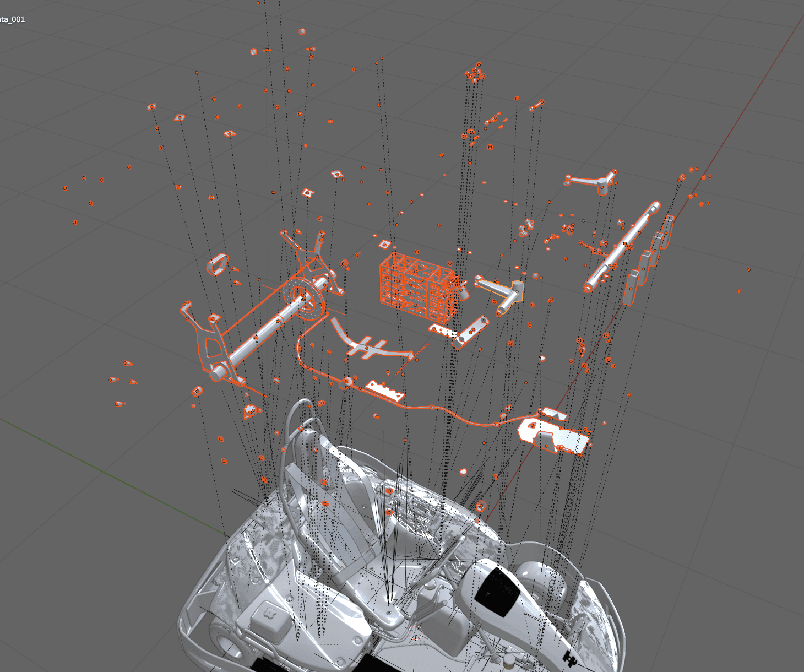Select the long steering column rod
The height and width of the screenshot is (672, 804).
(x=622, y=247)
